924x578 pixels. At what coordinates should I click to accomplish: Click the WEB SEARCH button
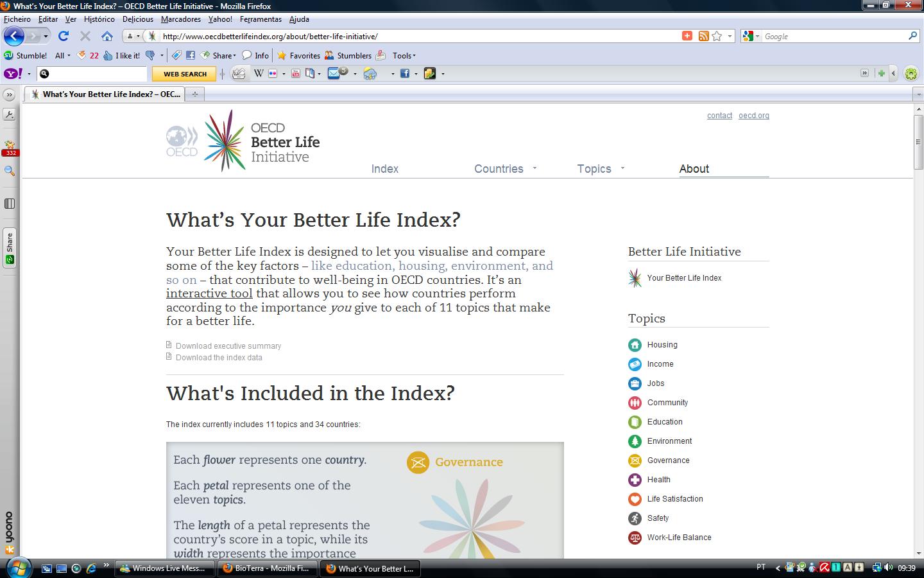(185, 74)
